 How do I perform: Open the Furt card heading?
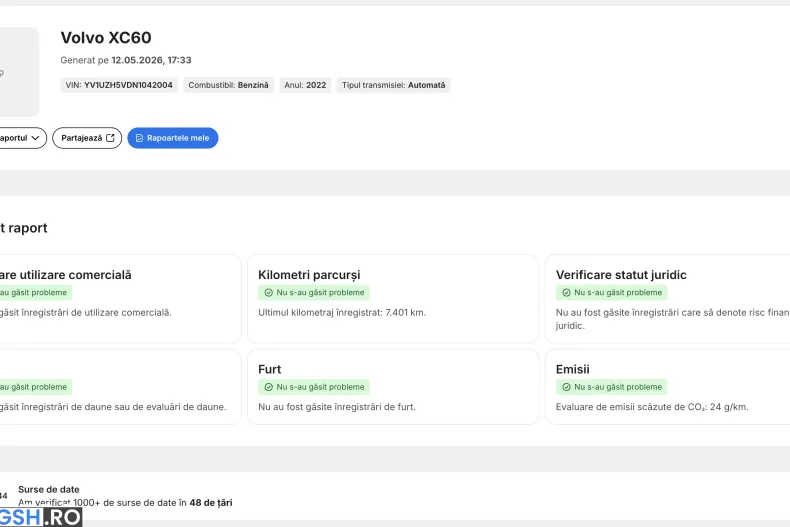tap(270, 369)
